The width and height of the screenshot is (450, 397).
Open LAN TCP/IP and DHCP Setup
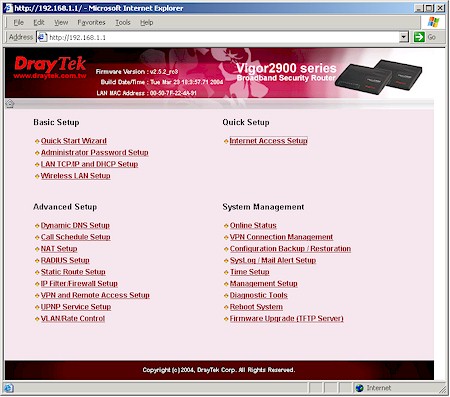click(89, 164)
